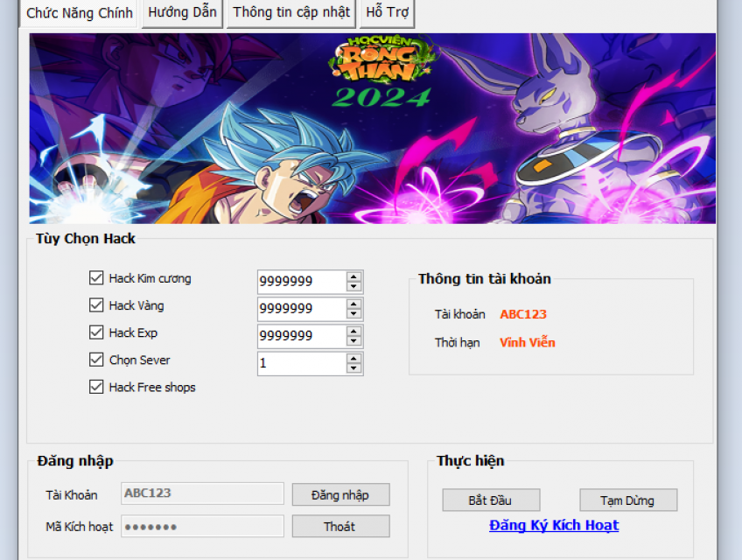Viewport: 742px width, 560px height.
Task: Open the Đăng Ký Kích Hoạt link
Action: point(554,526)
